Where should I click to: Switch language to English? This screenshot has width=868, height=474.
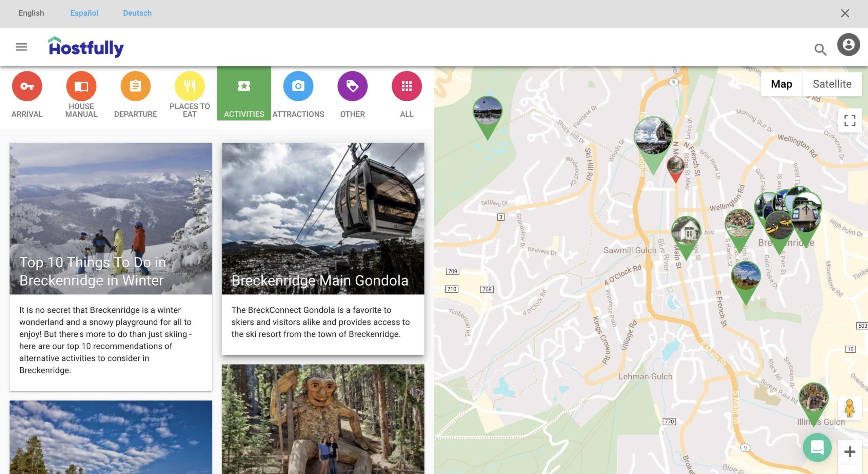(31, 13)
